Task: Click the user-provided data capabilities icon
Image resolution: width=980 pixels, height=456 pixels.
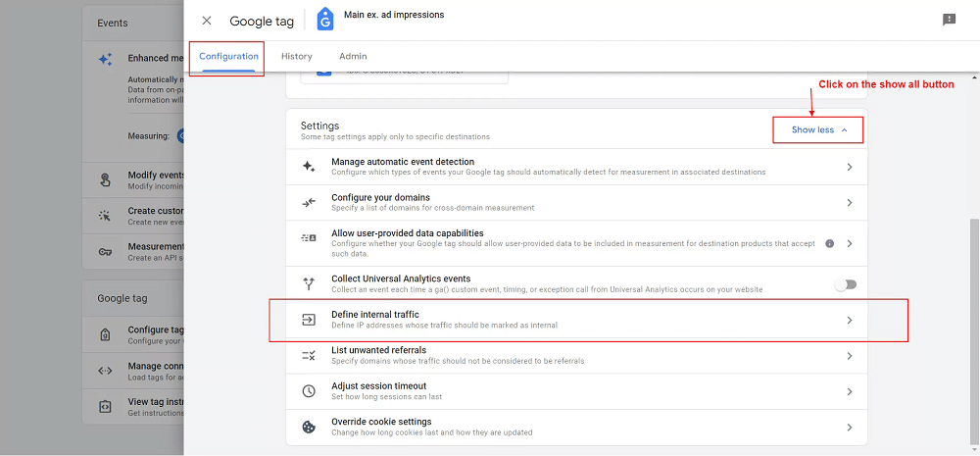Action: (x=309, y=238)
